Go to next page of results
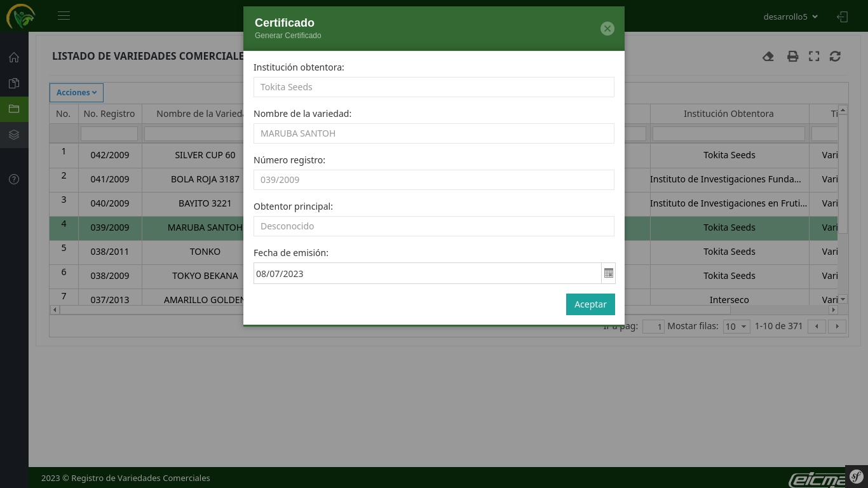The width and height of the screenshot is (868, 488). point(837,327)
